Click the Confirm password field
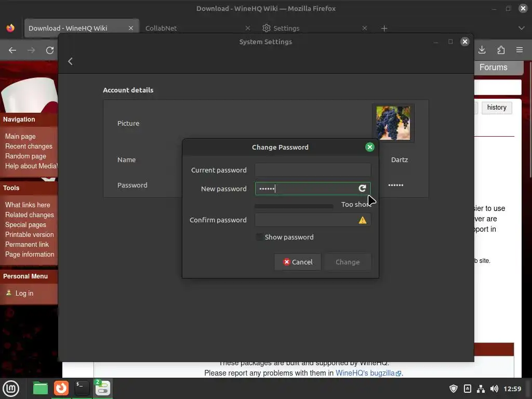This screenshot has height=399, width=532. click(313, 220)
